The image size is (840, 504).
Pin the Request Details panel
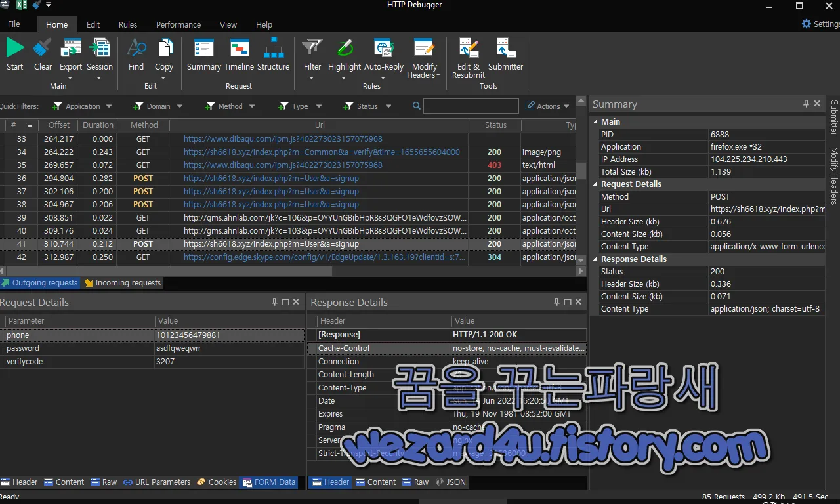[x=274, y=302]
